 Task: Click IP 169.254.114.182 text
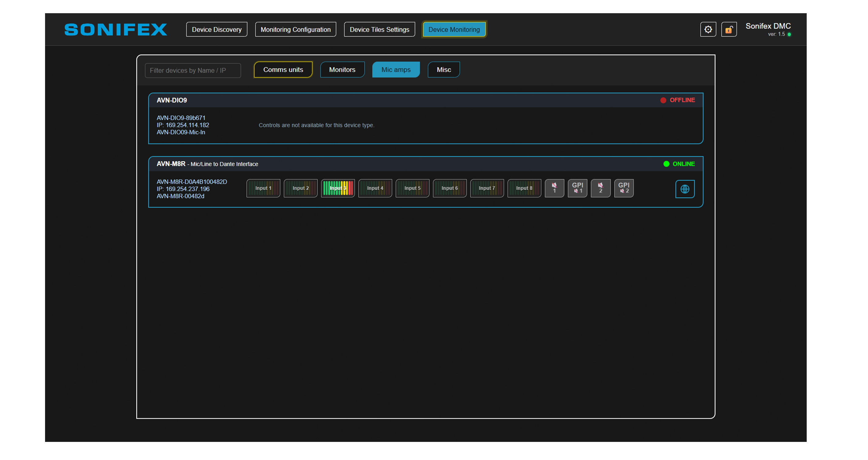183,125
